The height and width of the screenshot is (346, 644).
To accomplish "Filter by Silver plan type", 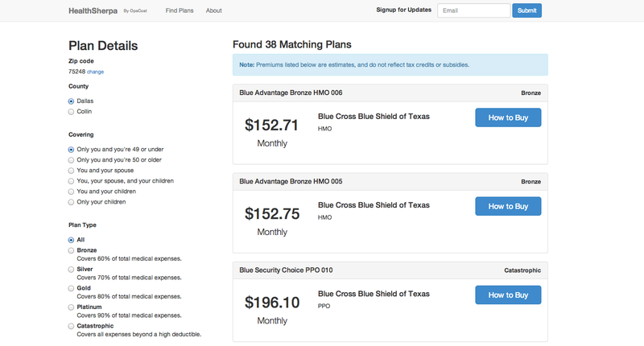I will click(x=71, y=270).
